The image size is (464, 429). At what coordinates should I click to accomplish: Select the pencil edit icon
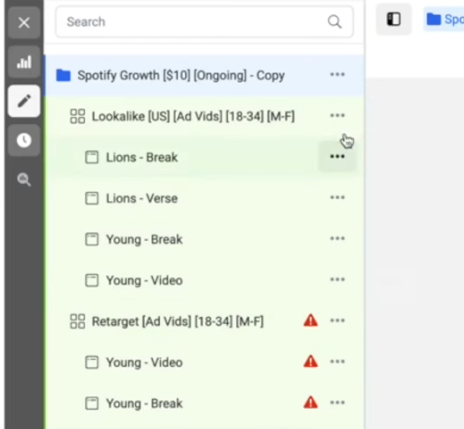24,101
